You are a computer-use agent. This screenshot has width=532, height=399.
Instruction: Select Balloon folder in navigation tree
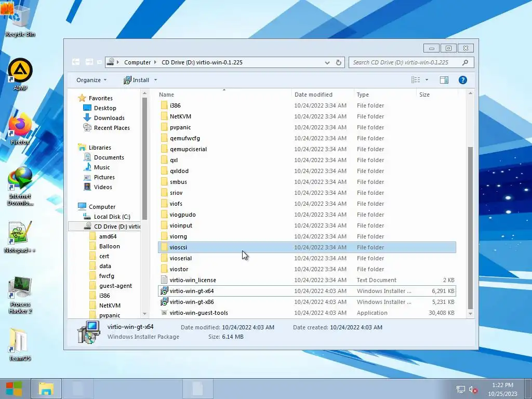pyautogui.click(x=104, y=246)
